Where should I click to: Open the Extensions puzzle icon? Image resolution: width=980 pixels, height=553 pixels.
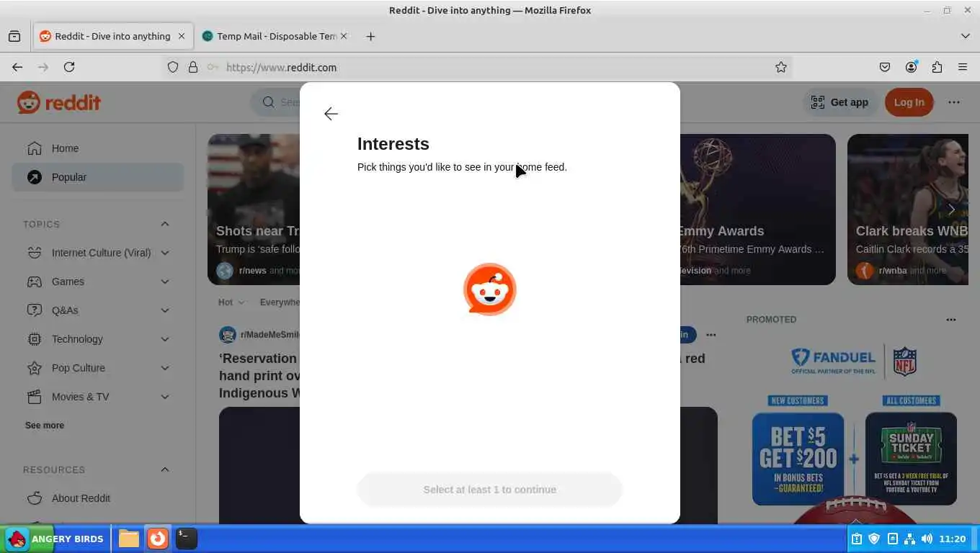pos(937,67)
